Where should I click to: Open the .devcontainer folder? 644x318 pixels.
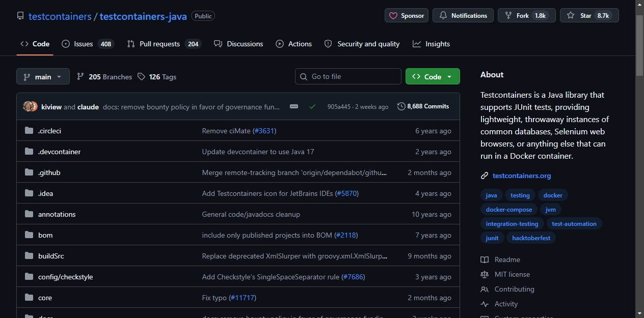tap(59, 152)
